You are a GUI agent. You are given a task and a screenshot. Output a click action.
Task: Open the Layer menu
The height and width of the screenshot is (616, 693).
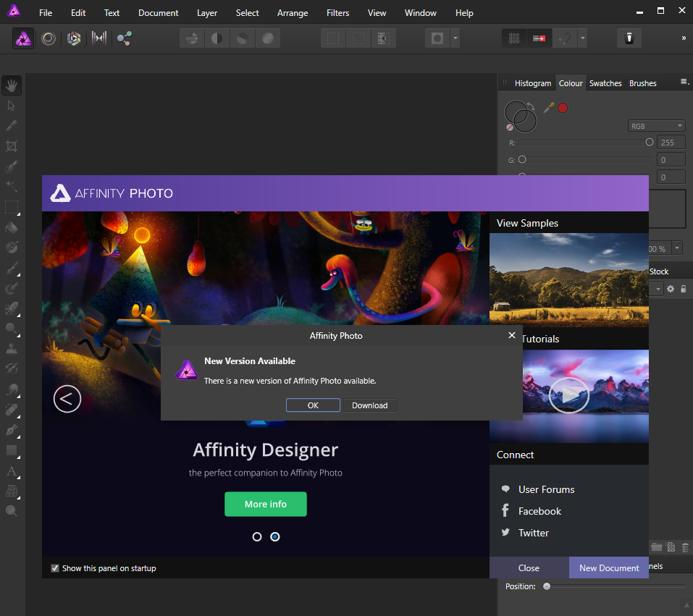207,13
